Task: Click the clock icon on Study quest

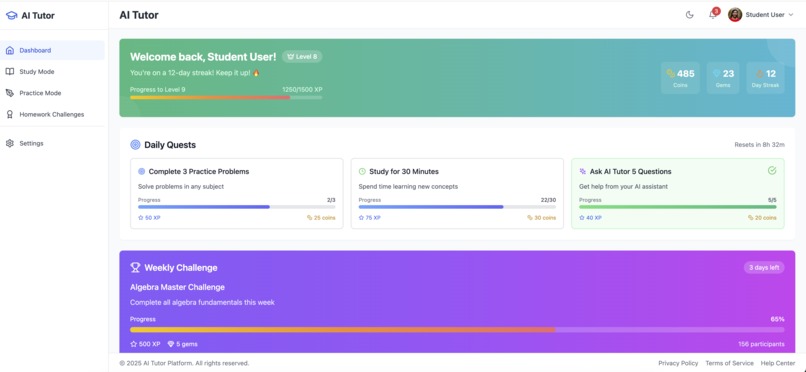Action: [362, 172]
